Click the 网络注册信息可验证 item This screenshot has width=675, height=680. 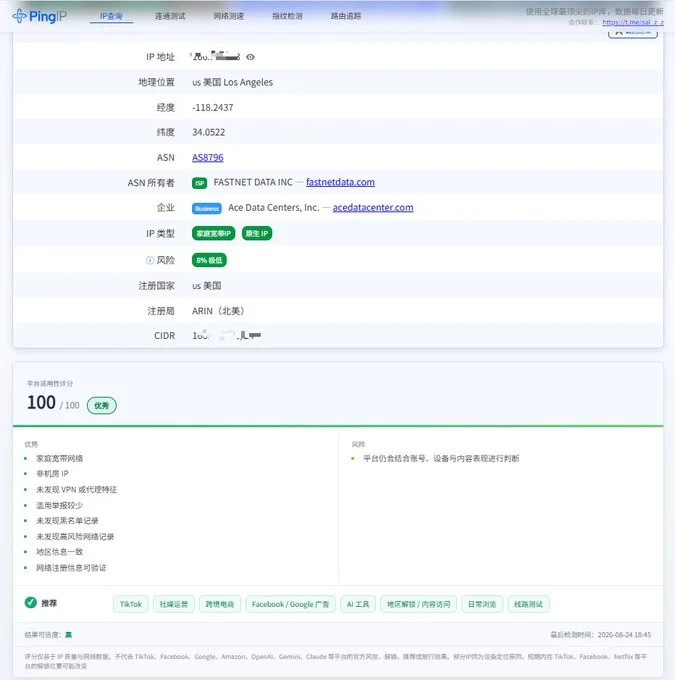click(71, 568)
